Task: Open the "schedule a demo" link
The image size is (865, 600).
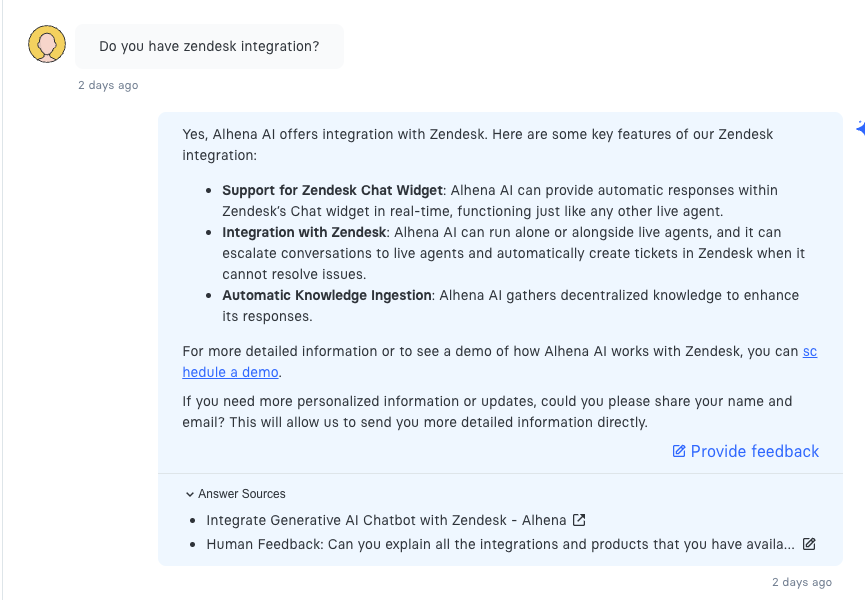Action: [x=230, y=372]
